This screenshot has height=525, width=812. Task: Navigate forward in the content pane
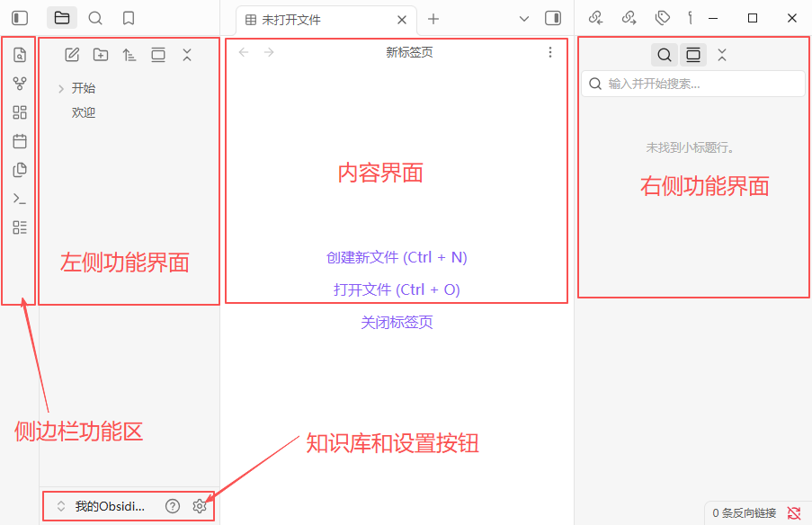(x=269, y=52)
